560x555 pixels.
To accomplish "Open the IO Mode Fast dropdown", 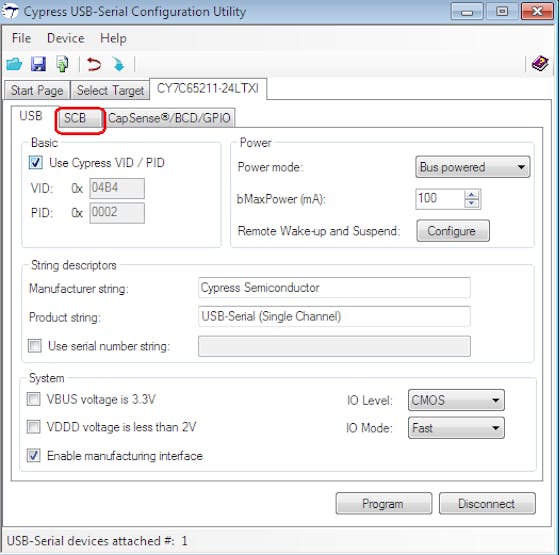I will [x=456, y=428].
